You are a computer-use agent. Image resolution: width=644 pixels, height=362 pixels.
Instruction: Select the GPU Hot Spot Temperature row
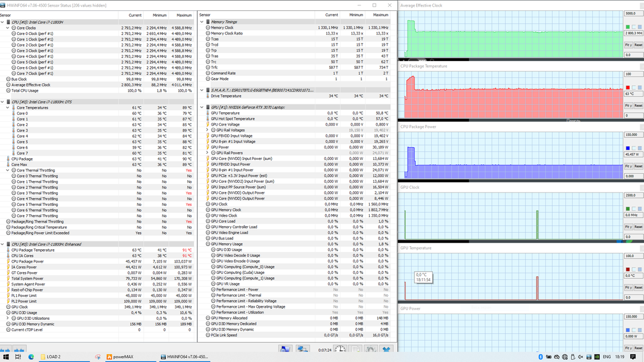298,119
